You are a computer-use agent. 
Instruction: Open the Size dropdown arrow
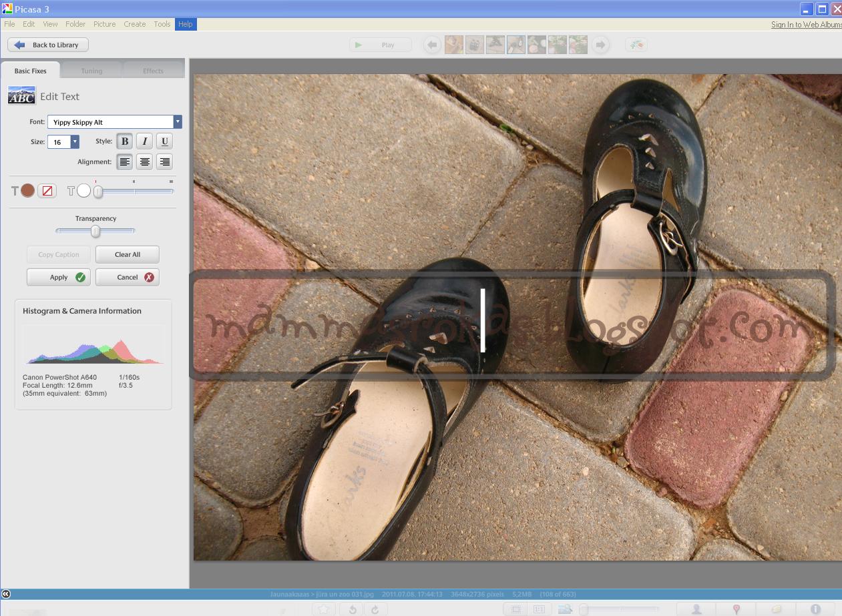[75, 142]
